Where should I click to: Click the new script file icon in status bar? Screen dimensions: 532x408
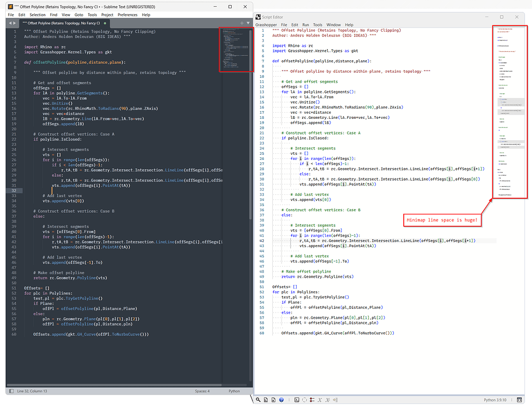tap(266, 400)
